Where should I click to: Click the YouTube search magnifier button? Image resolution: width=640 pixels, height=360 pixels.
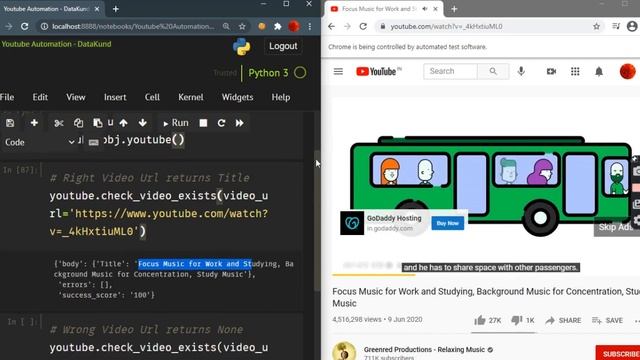click(x=493, y=71)
